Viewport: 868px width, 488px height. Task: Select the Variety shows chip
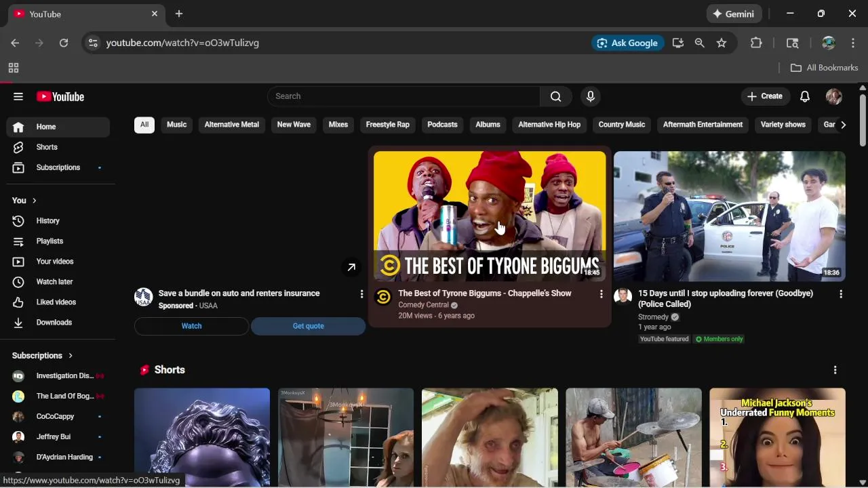[x=783, y=125]
